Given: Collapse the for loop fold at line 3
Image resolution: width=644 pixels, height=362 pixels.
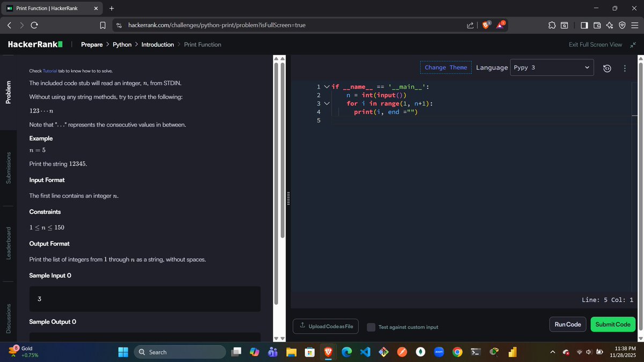Looking at the screenshot, I should tap(327, 103).
